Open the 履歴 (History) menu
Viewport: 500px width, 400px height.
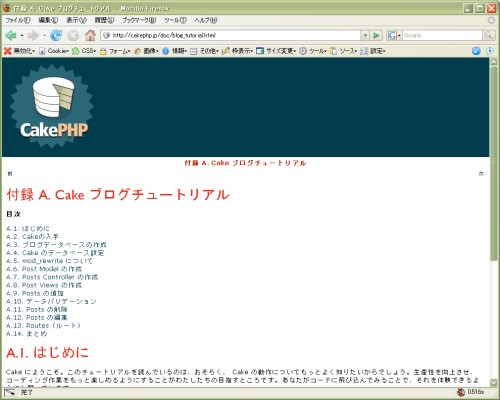(x=104, y=20)
